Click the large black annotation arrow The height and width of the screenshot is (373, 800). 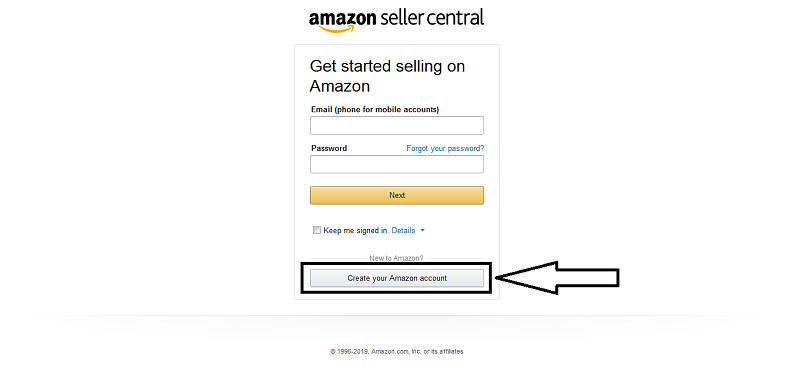point(557,278)
